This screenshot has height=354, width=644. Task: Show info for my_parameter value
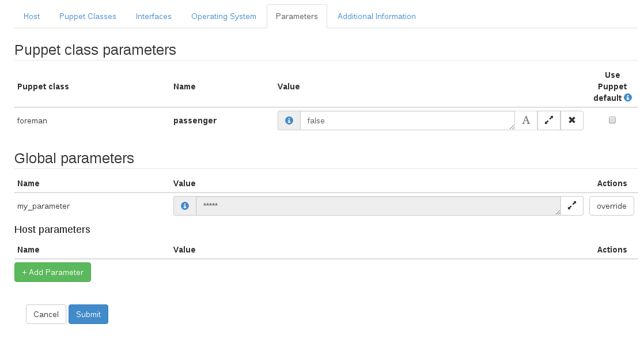[x=185, y=206]
